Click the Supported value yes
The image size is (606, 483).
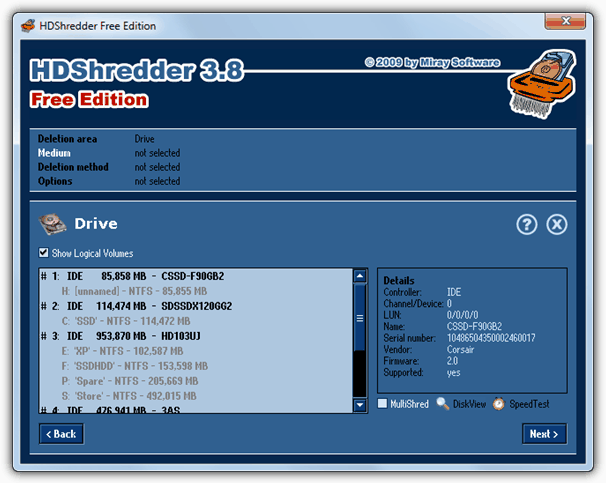pos(453,373)
